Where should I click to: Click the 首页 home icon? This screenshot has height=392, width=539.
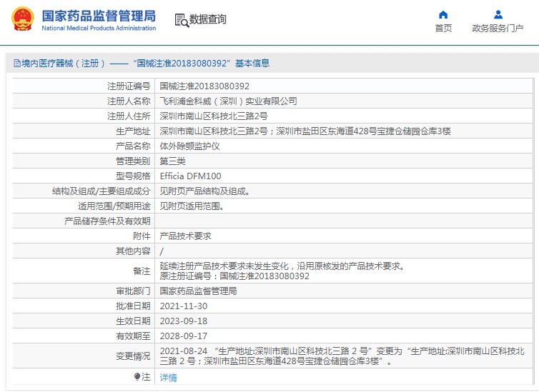coord(443,14)
